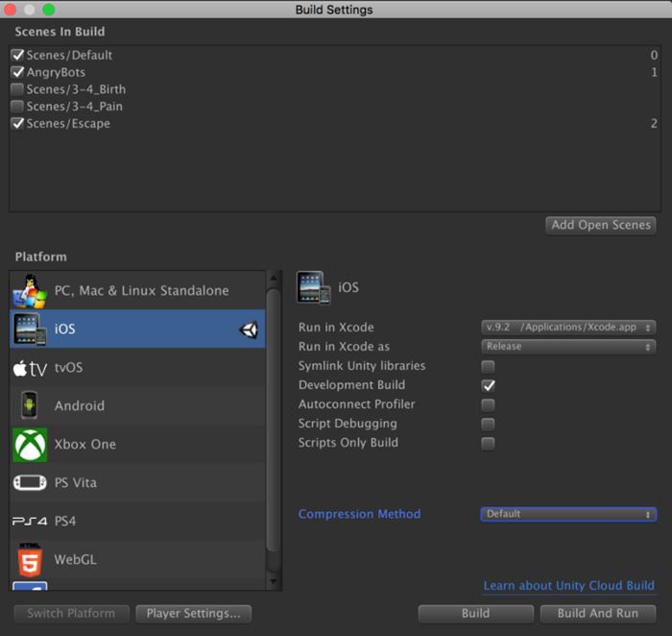Image resolution: width=672 pixels, height=636 pixels.
Task: Expand the Compression Method dropdown
Action: (568, 514)
